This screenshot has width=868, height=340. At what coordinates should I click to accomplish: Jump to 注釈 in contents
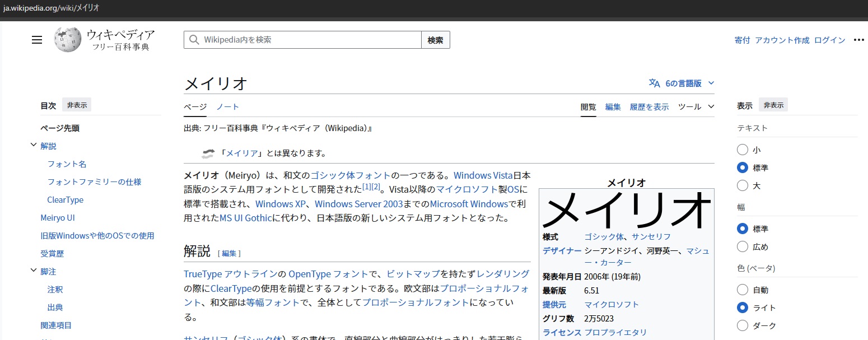[55, 289]
